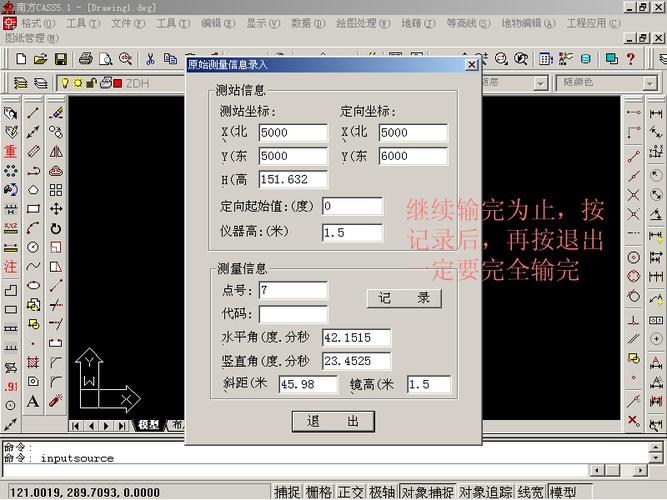Click the Explode dynamite icon
This screenshot has height=500, width=667.
click(x=56, y=400)
